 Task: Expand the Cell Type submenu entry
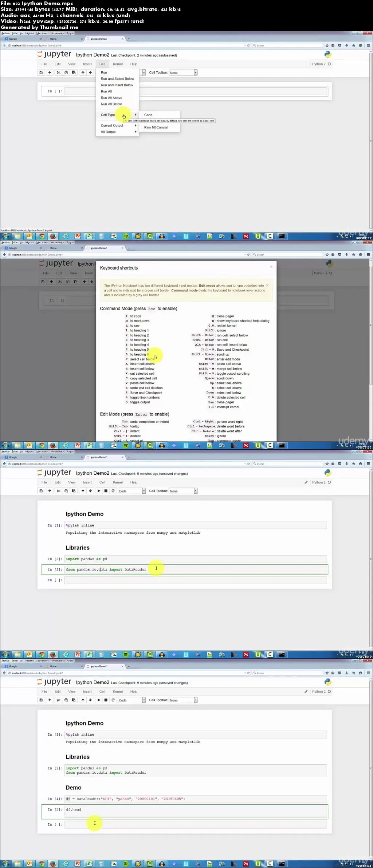coord(117,115)
